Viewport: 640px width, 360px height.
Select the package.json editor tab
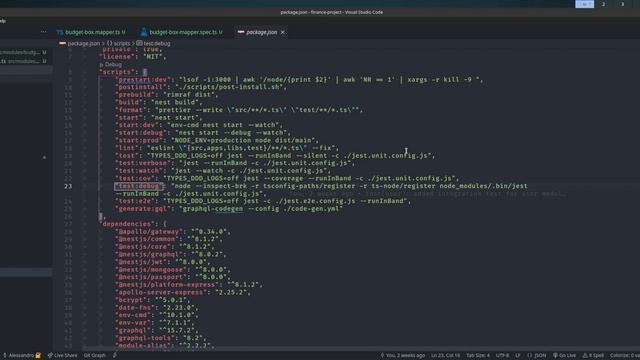tap(261, 32)
